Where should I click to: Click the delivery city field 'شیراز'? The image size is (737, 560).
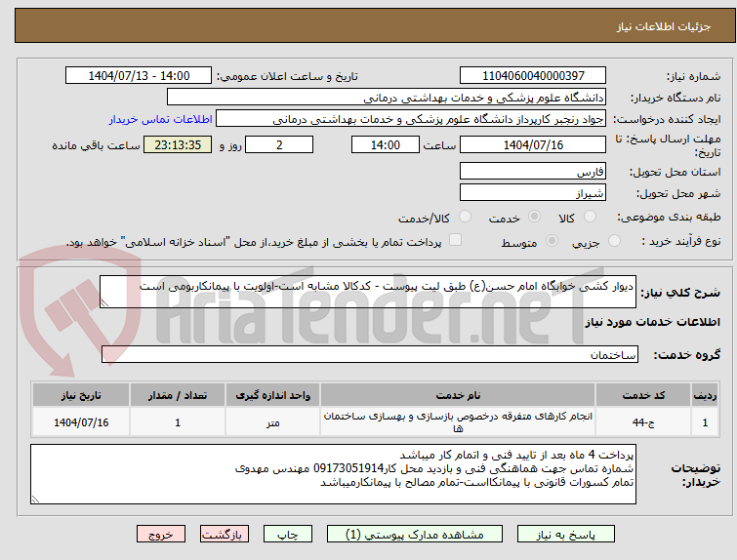(x=533, y=192)
